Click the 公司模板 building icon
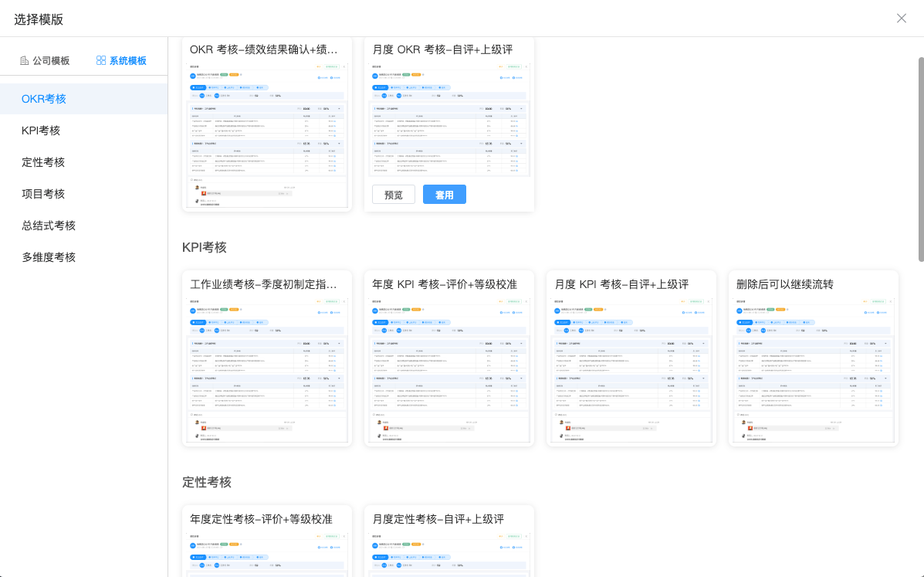The image size is (924, 577). [25, 61]
